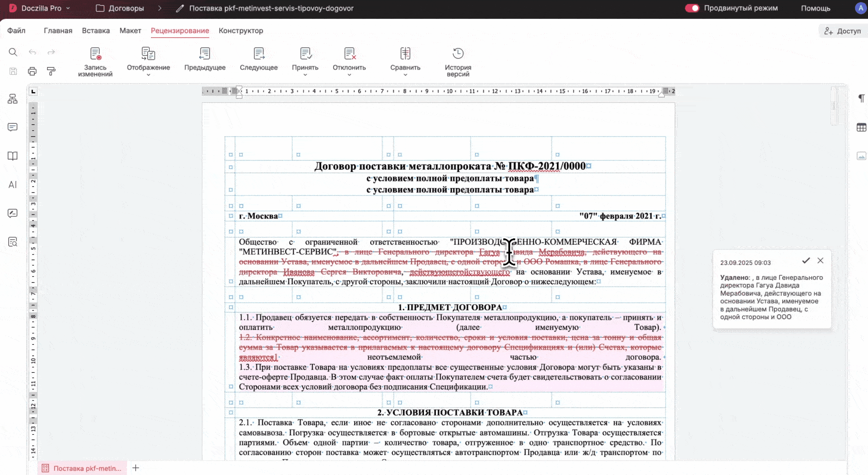Image resolution: width=868 pixels, height=475 pixels.
Task: Click ruler tab-stop selector L
Action: [x=33, y=92]
